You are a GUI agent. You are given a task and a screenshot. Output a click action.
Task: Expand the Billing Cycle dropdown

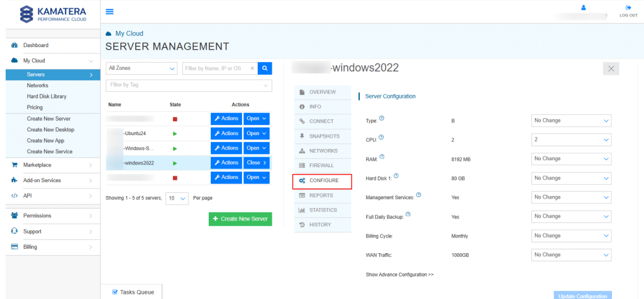tap(571, 236)
